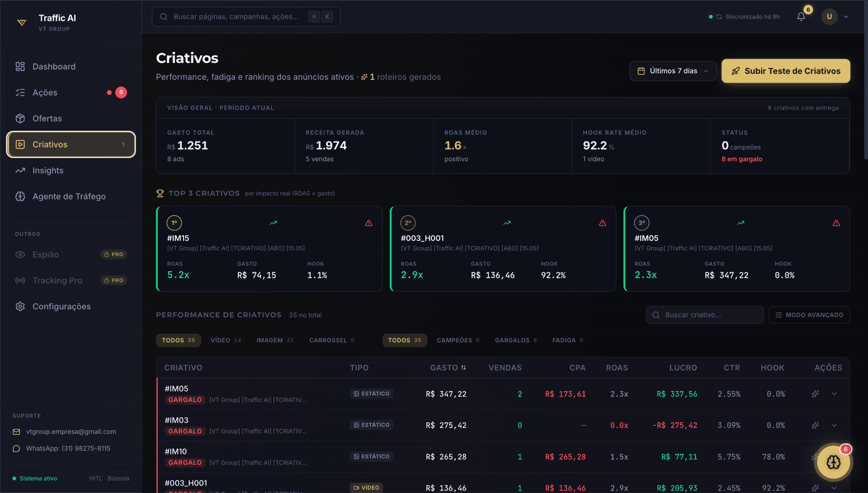Open the floating agent brain button
This screenshot has height=493, width=868.
(x=833, y=462)
